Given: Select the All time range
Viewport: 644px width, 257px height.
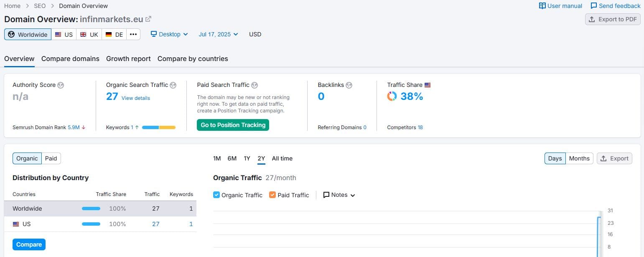Looking at the screenshot, I should point(282,158).
